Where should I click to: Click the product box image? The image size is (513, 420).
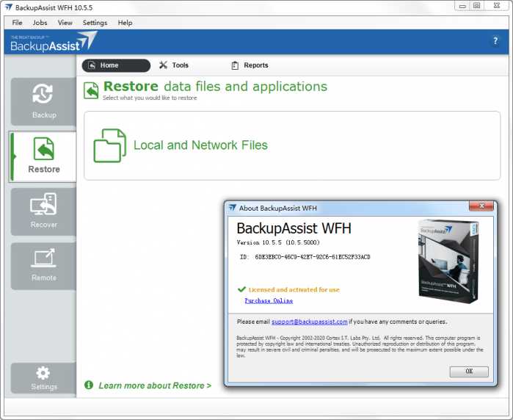(x=448, y=261)
